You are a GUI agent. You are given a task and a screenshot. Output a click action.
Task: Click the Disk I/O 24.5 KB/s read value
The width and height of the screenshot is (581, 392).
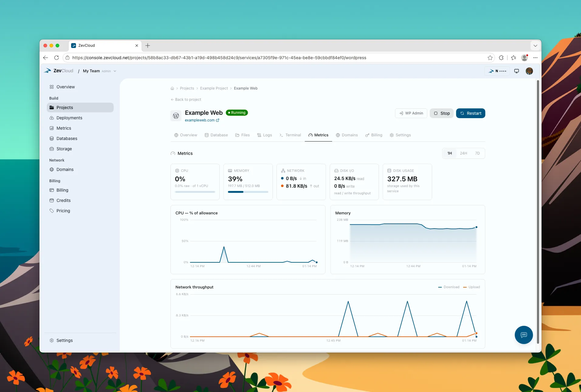pos(345,179)
